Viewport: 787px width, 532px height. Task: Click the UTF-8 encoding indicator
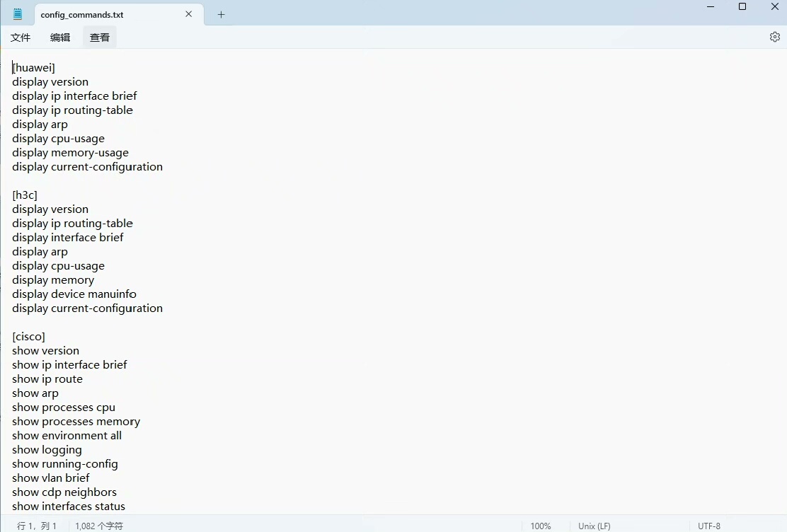click(x=708, y=526)
